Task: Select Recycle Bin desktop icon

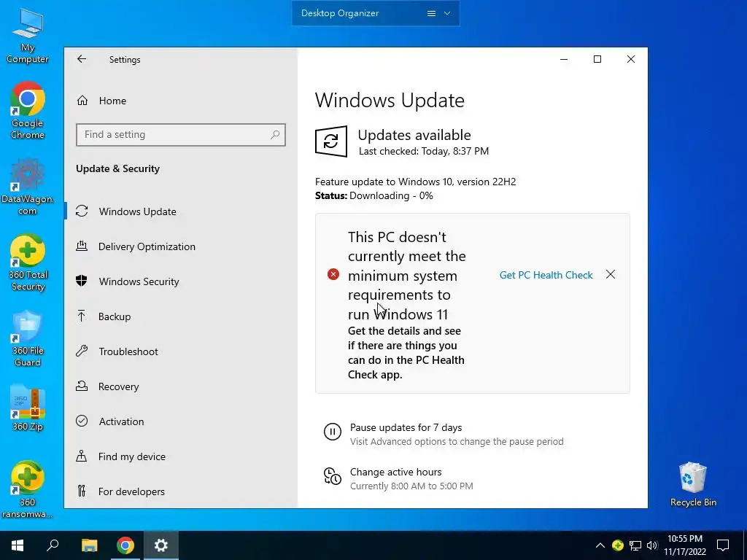Action: point(693,484)
